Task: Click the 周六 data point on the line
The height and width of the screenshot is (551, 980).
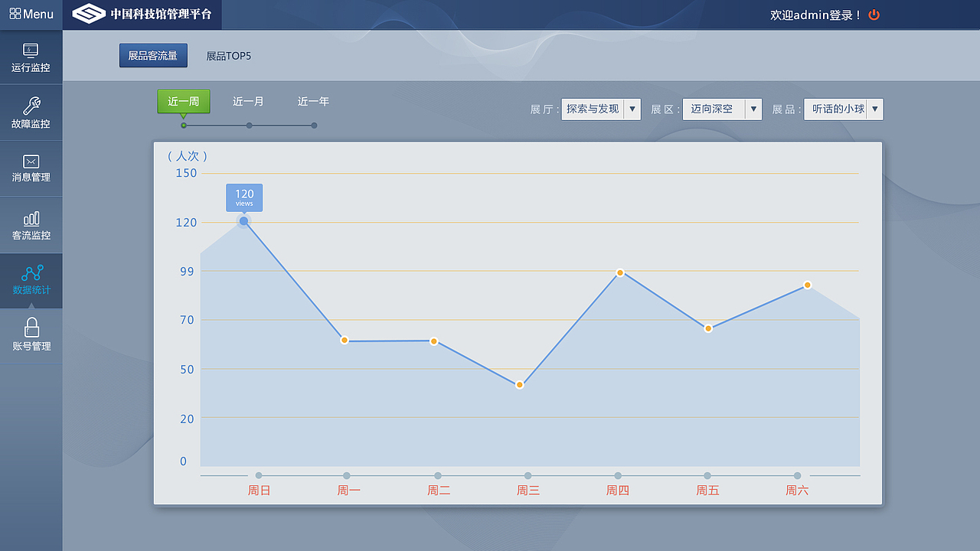Action: coord(807,285)
